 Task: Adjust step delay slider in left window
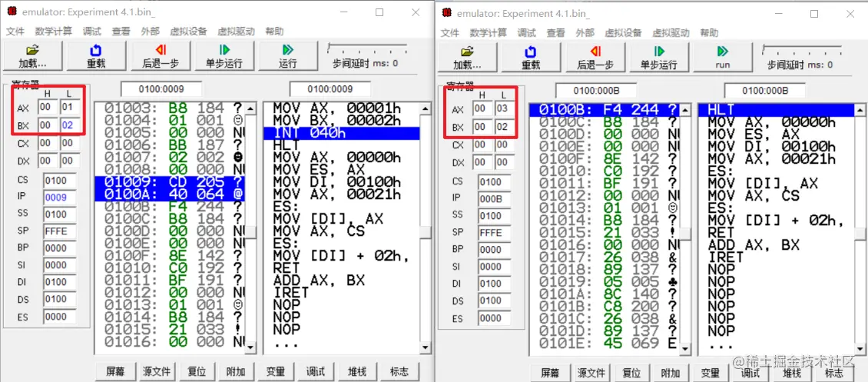[x=368, y=48]
